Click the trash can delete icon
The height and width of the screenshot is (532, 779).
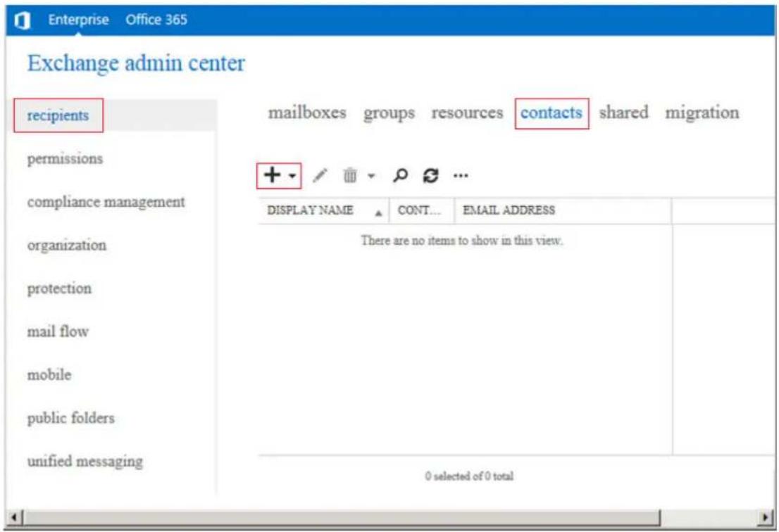350,175
